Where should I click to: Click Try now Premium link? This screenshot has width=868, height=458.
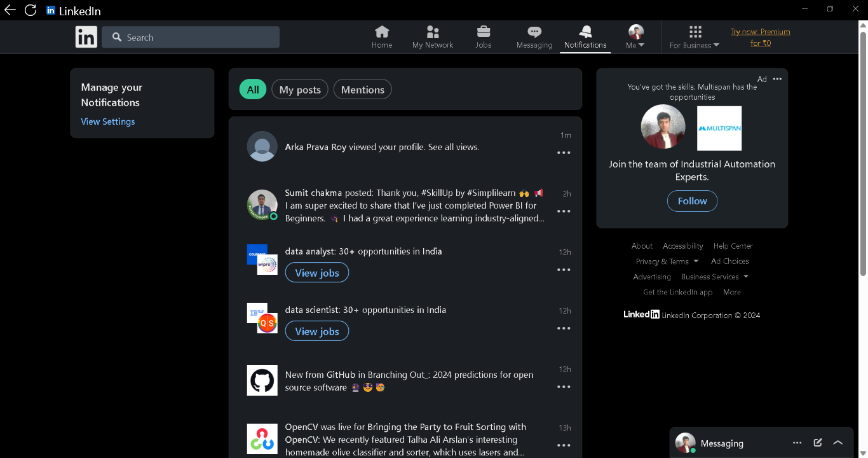pyautogui.click(x=761, y=38)
